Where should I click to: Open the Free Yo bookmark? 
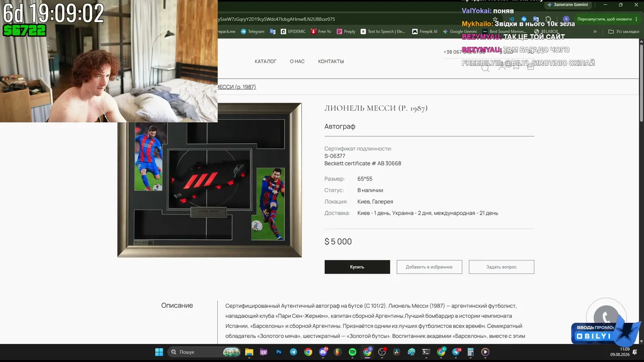(x=321, y=31)
